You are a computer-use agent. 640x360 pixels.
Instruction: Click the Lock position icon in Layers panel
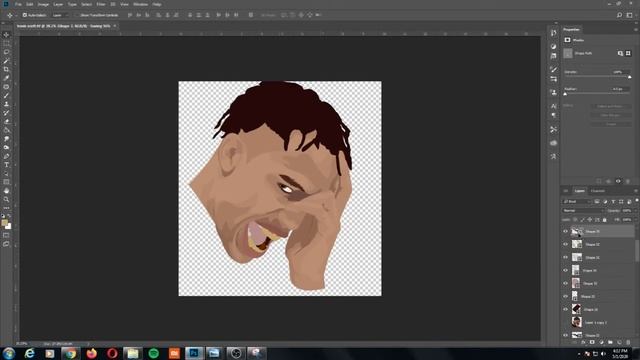click(589, 220)
